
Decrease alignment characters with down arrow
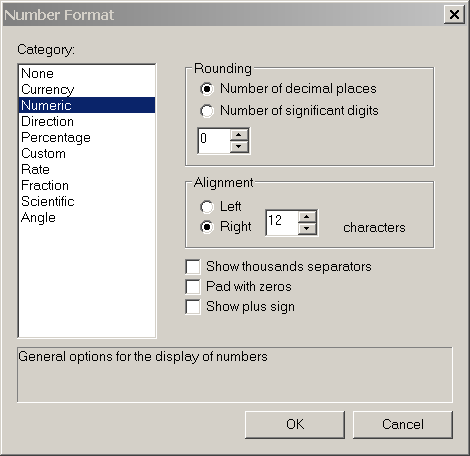(307, 229)
